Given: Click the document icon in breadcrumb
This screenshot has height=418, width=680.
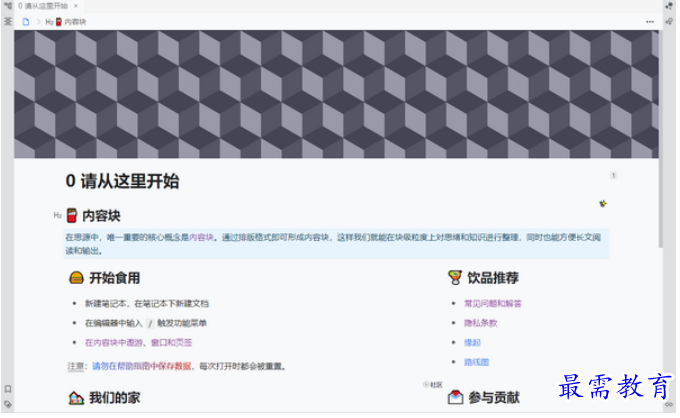Looking at the screenshot, I should tap(26, 22).
